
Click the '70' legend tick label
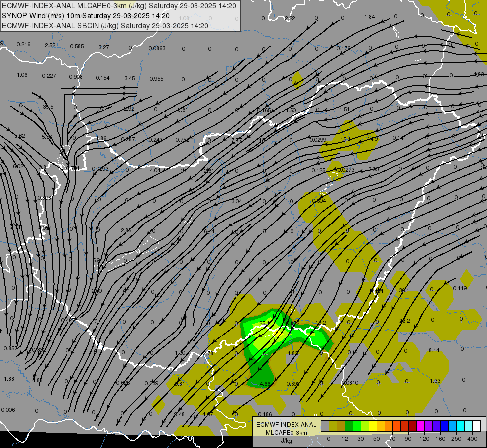(x=392, y=439)
